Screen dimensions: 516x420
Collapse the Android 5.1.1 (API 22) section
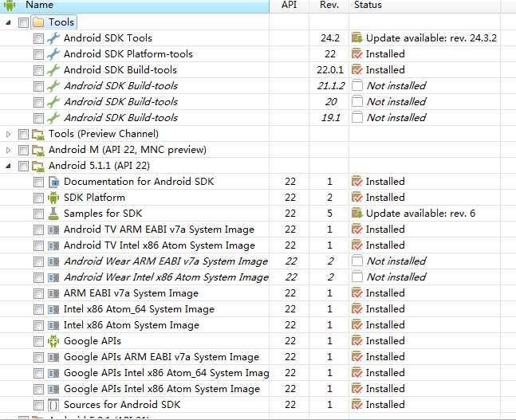tap(9, 166)
